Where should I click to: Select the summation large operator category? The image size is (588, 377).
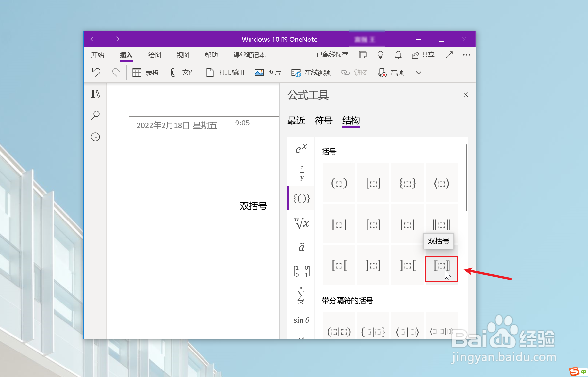[301, 296]
